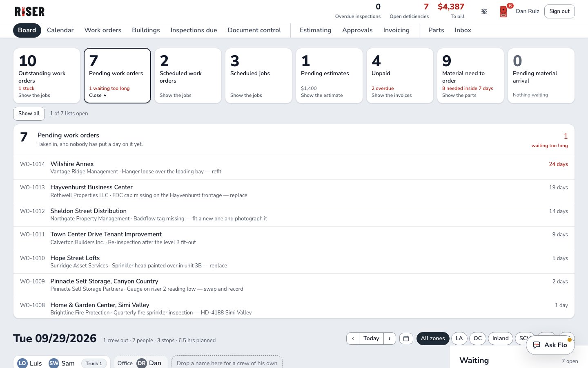The image size is (588, 368).
Task: Show the jobs under Scheduled jobs
Action: (246, 95)
